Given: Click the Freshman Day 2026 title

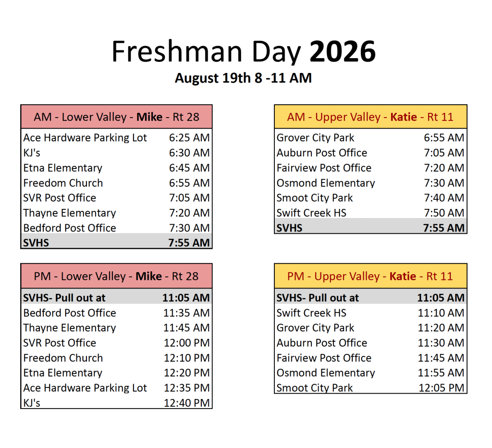Looking at the screenshot, I should tap(244, 52).
